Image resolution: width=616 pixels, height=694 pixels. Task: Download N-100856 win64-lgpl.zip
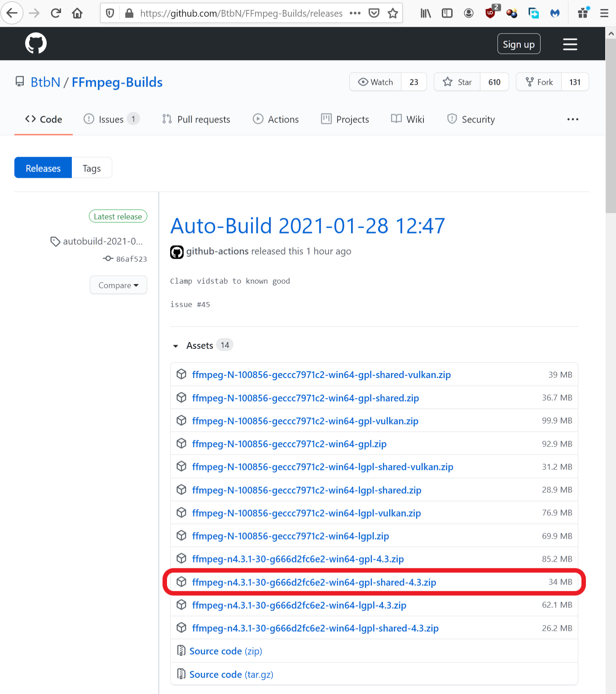pyautogui.click(x=290, y=536)
